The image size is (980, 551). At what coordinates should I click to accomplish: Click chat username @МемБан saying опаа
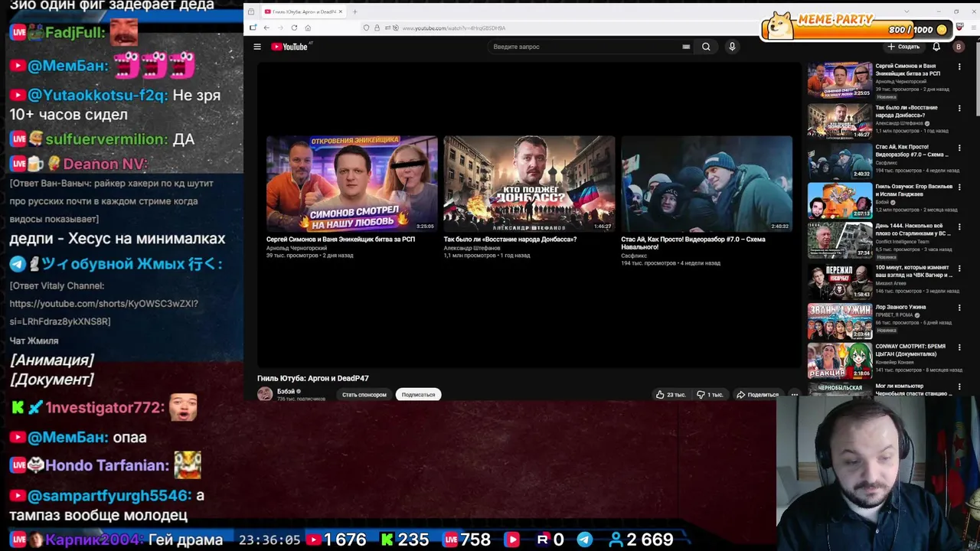(68, 437)
